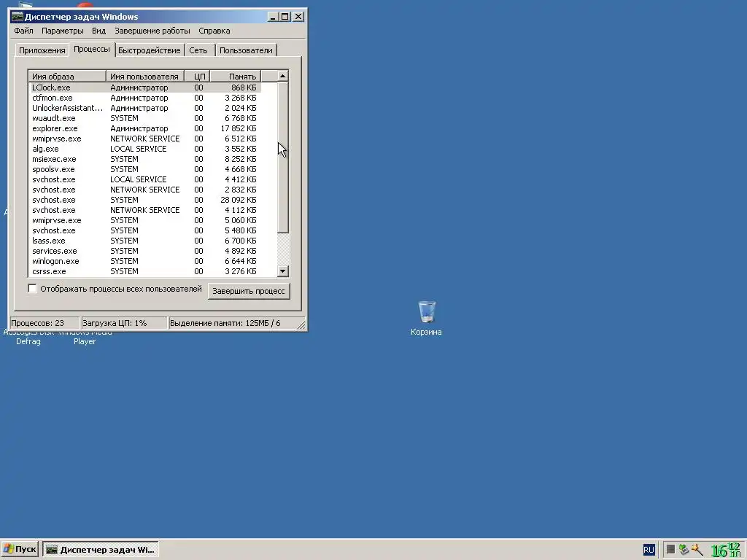This screenshot has height=560, width=747.
Task: Click the Task Manager CPU meter tray icon
Action: (670, 550)
